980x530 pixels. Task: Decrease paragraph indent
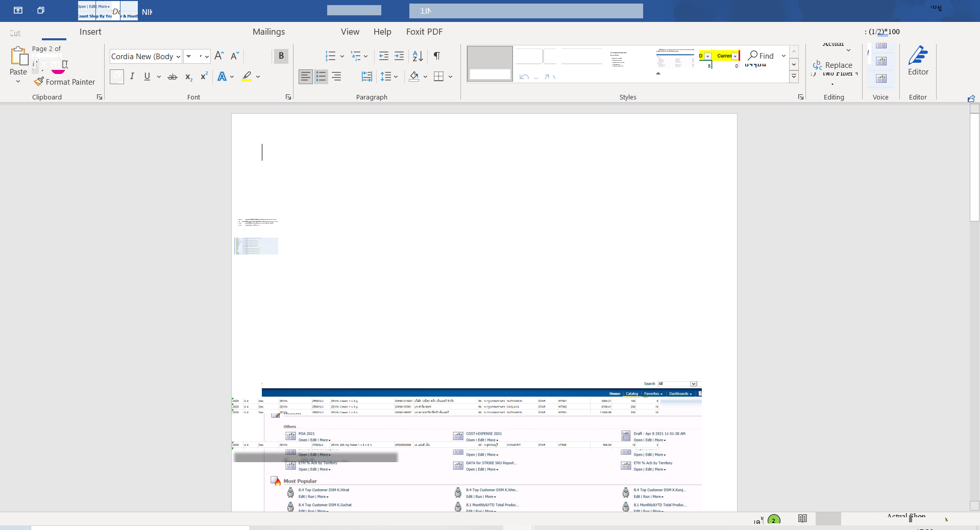click(x=384, y=56)
